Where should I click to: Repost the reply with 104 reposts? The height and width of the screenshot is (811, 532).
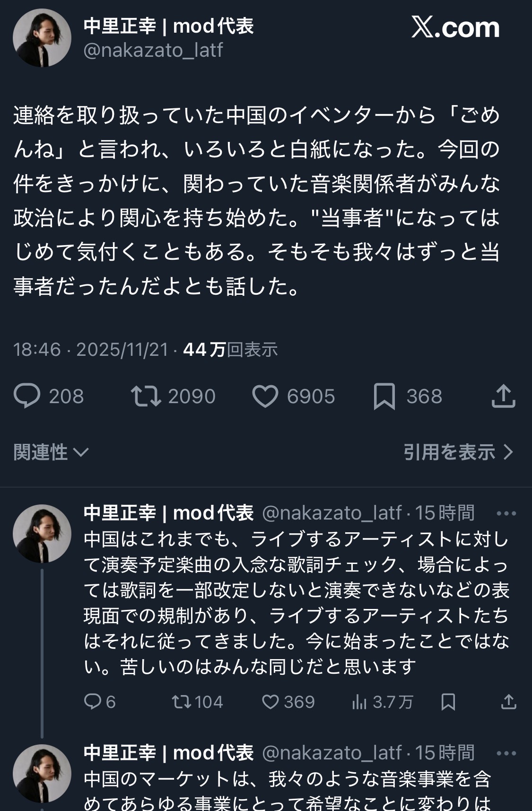pos(180,702)
